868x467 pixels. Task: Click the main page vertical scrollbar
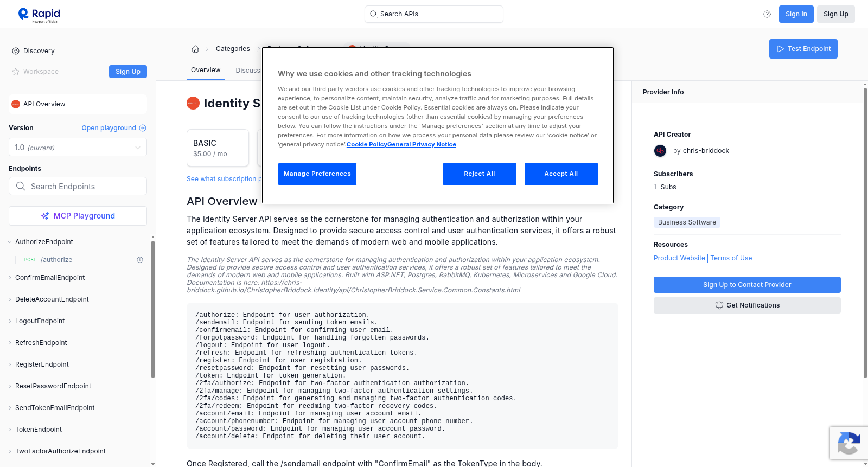(865, 233)
